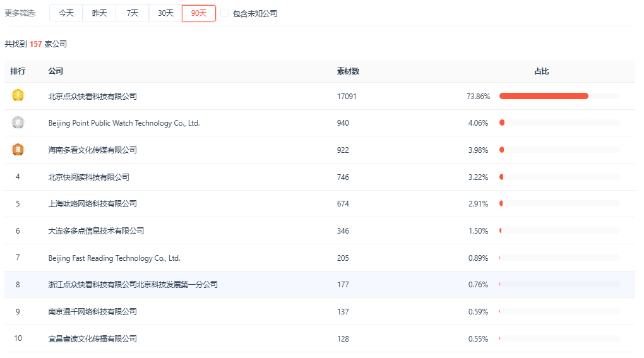The width and height of the screenshot is (644, 358).
Task: Click the bronze third-place rank medal
Action: tap(18, 150)
